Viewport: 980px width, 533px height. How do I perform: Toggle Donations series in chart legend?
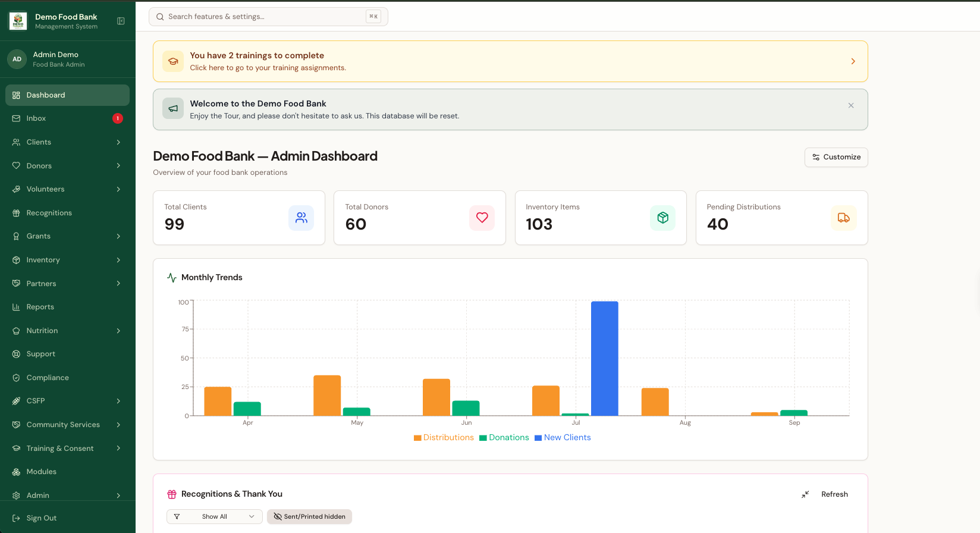tap(504, 437)
